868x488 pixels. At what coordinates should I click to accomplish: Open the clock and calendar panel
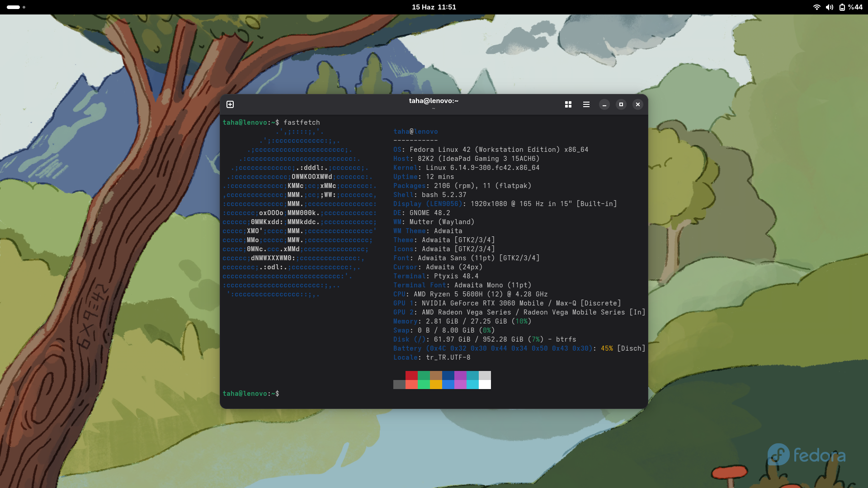[x=434, y=7]
